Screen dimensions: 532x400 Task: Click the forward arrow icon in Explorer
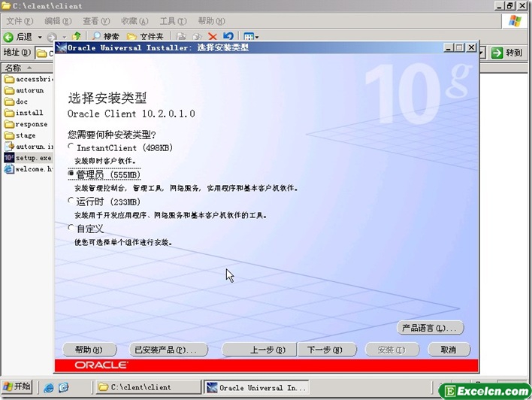[52, 37]
